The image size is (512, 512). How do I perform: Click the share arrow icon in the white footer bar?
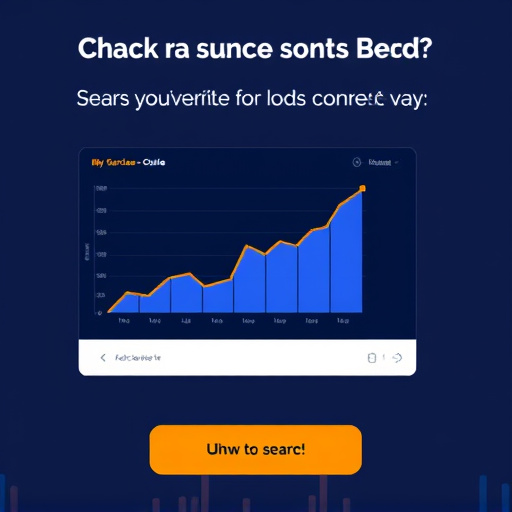click(397, 358)
